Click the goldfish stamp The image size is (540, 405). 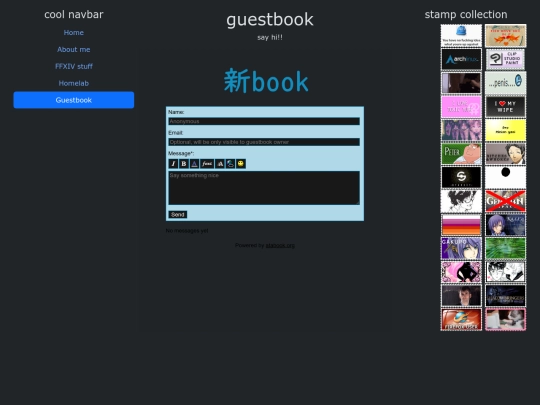tap(505, 35)
